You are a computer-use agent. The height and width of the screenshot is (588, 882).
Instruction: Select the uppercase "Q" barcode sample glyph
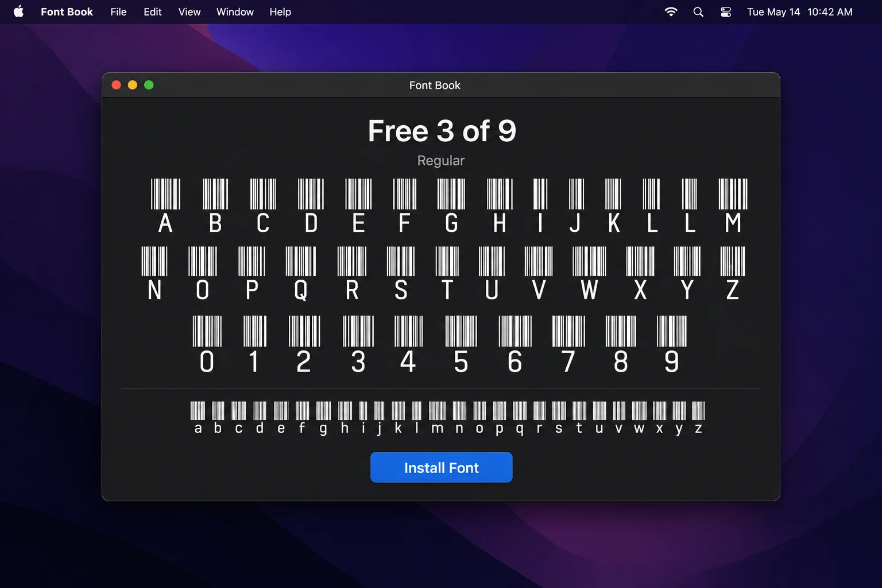[301, 273]
